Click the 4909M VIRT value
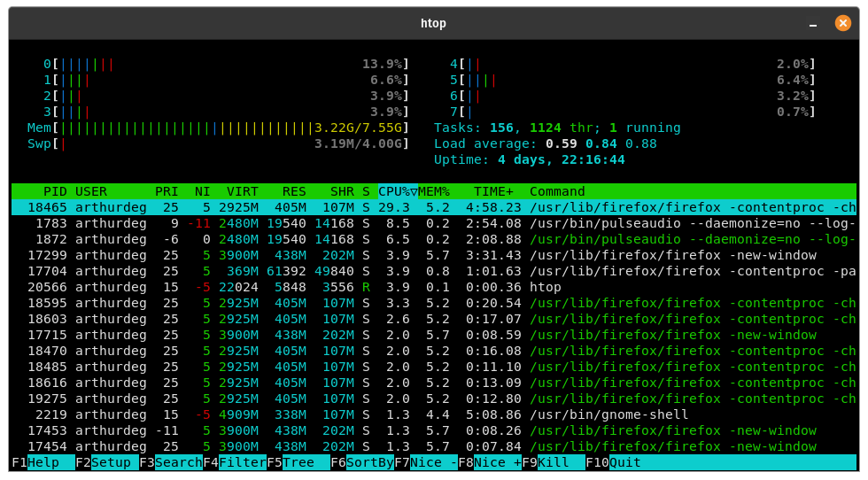This screenshot has height=480, width=868. coord(238,414)
